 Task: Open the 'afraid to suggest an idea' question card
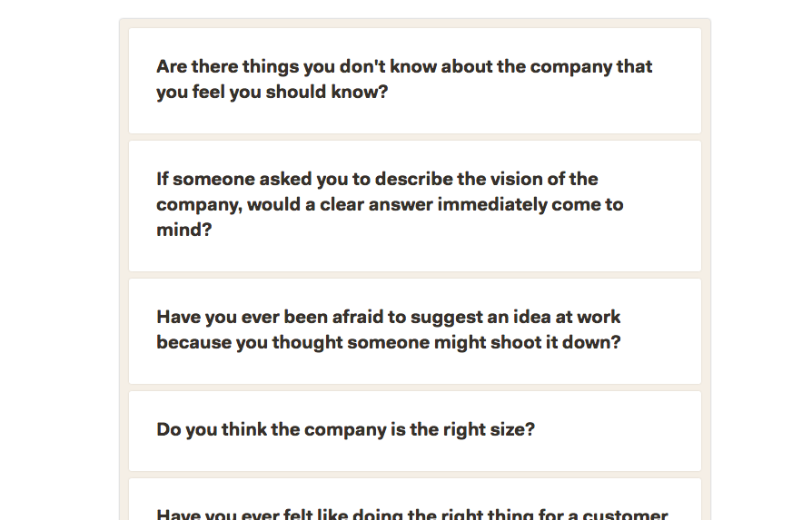(415, 331)
